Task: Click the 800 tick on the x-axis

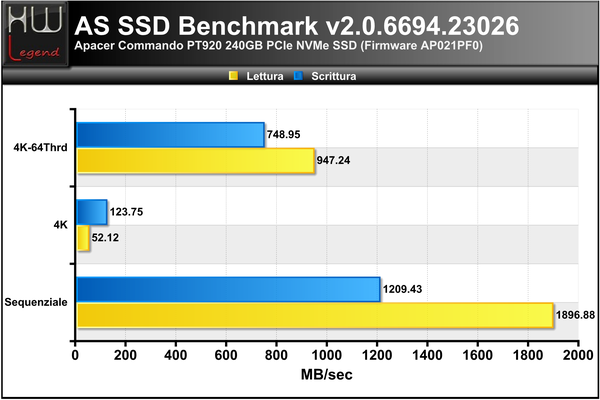Action: point(276,355)
